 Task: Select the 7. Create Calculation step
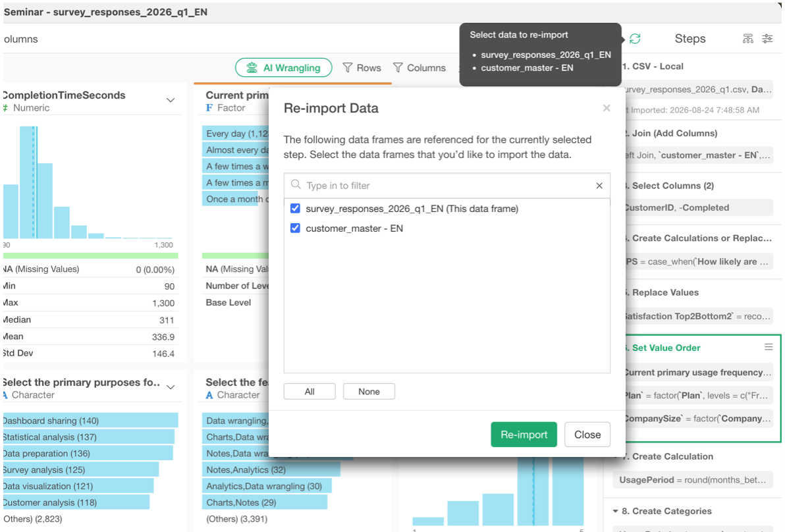tap(668, 456)
